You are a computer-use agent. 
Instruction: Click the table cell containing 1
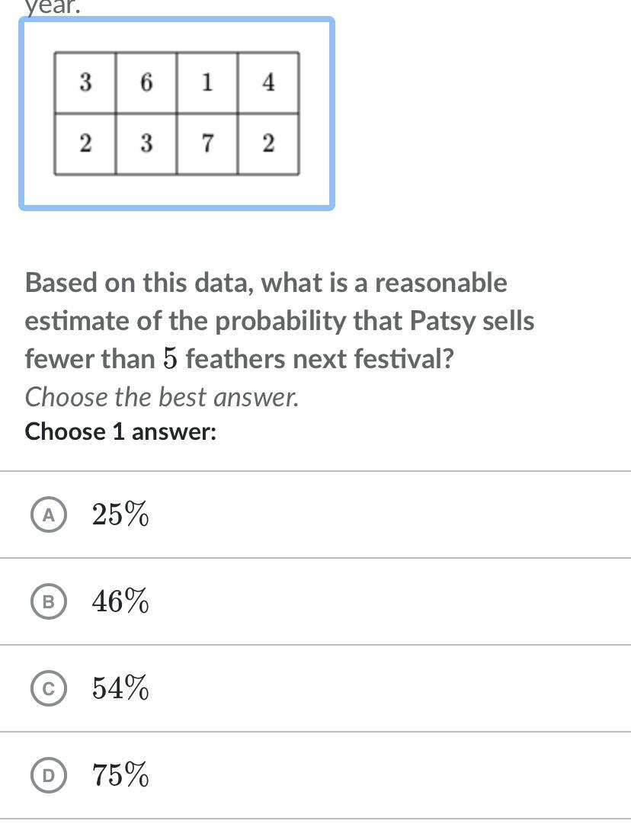click(207, 83)
